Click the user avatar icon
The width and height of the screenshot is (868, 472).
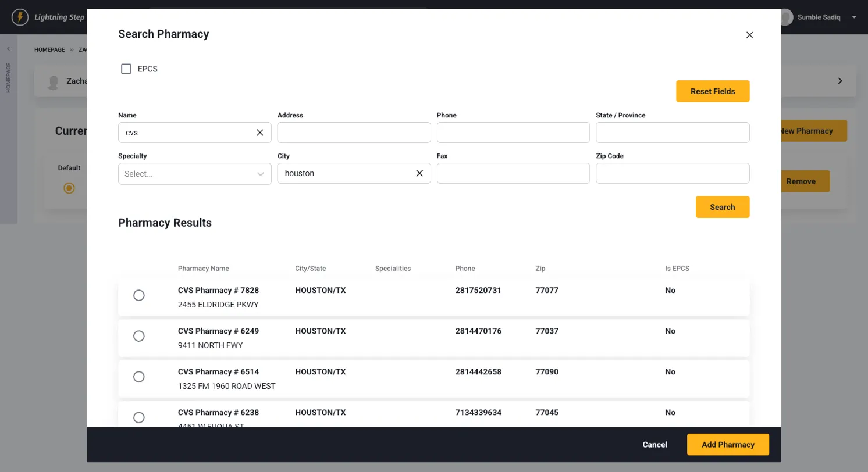787,17
